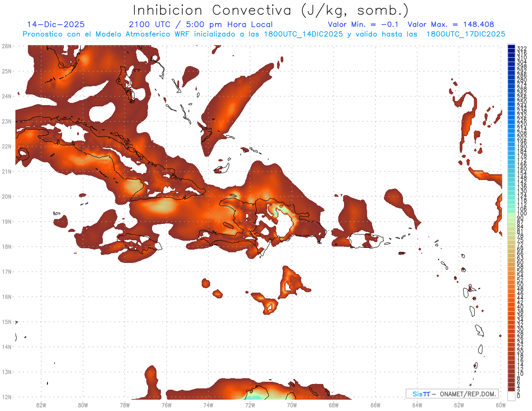The width and height of the screenshot is (532, 411).
Task: Click the "68W" longitude label
Action: (333, 405)
